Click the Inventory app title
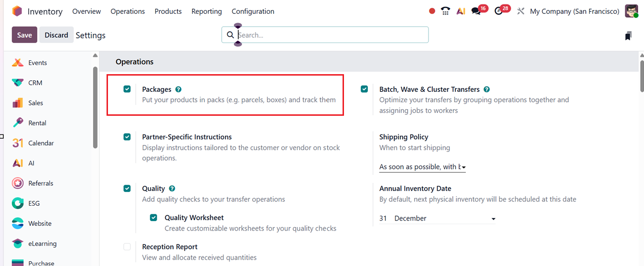Image resolution: width=644 pixels, height=266 pixels. [45, 11]
